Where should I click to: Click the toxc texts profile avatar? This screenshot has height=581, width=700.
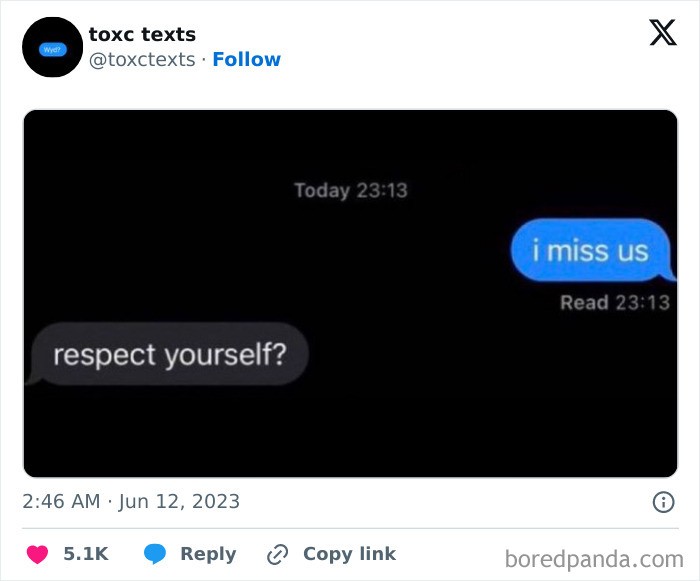pos(52,47)
